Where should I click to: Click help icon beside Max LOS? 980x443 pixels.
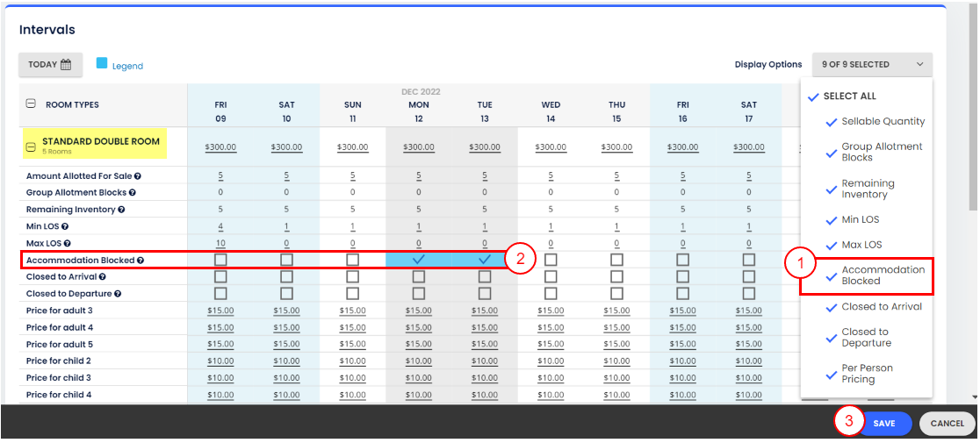pyautogui.click(x=67, y=244)
